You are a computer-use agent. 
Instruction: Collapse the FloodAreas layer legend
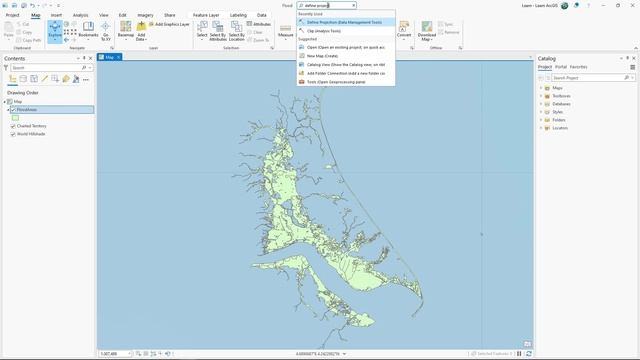pyautogui.click(x=8, y=110)
